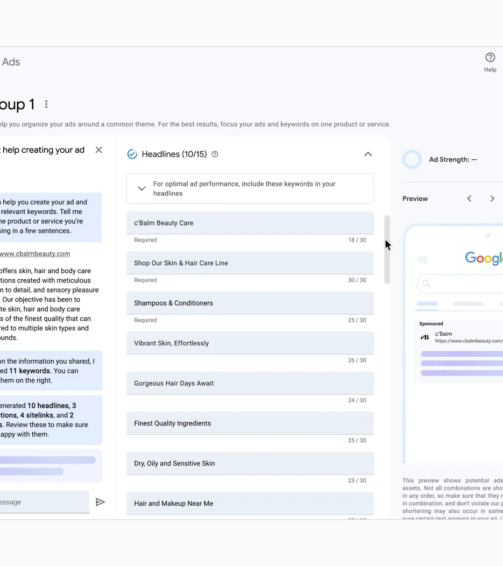Close the ad creation help panel
Screen dimensions: 503x566
[99, 150]
